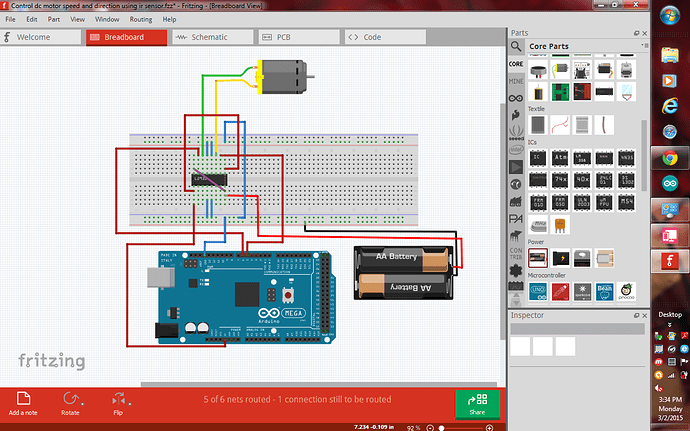Click the 92 % zoom value

[x=413, y=428]
